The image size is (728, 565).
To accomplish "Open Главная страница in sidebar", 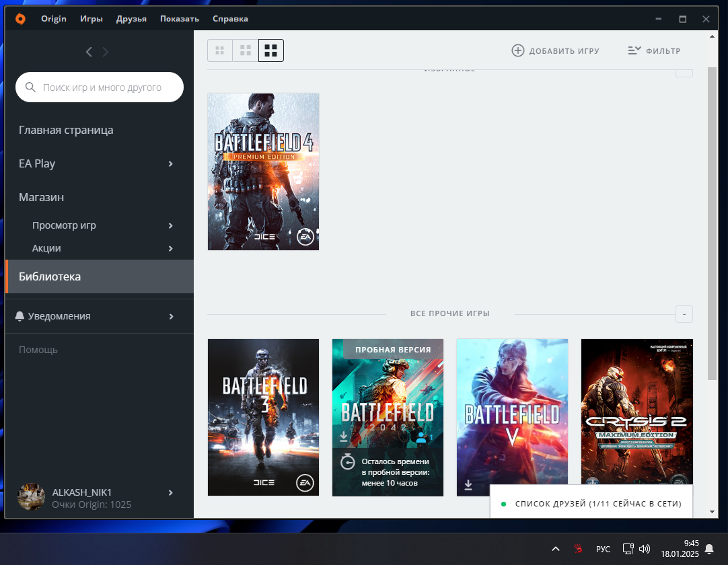I will click(x=66, y=130).
